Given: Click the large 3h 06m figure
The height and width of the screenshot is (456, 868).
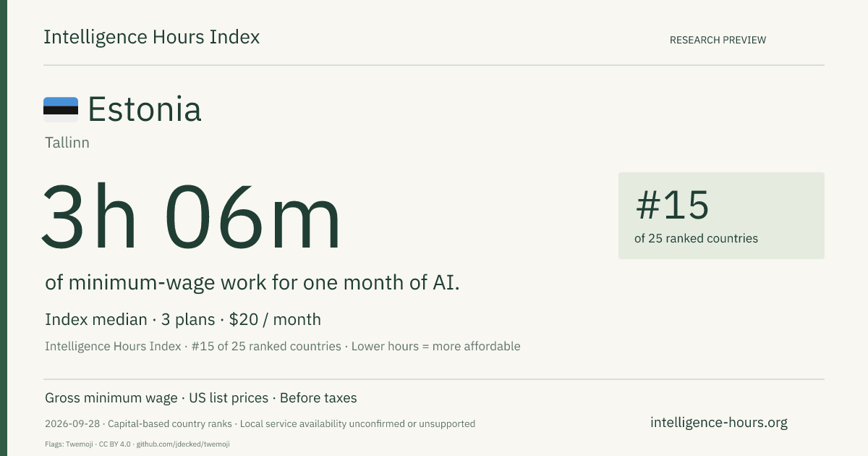Looking at the screenshot, I should pos(191,217).
